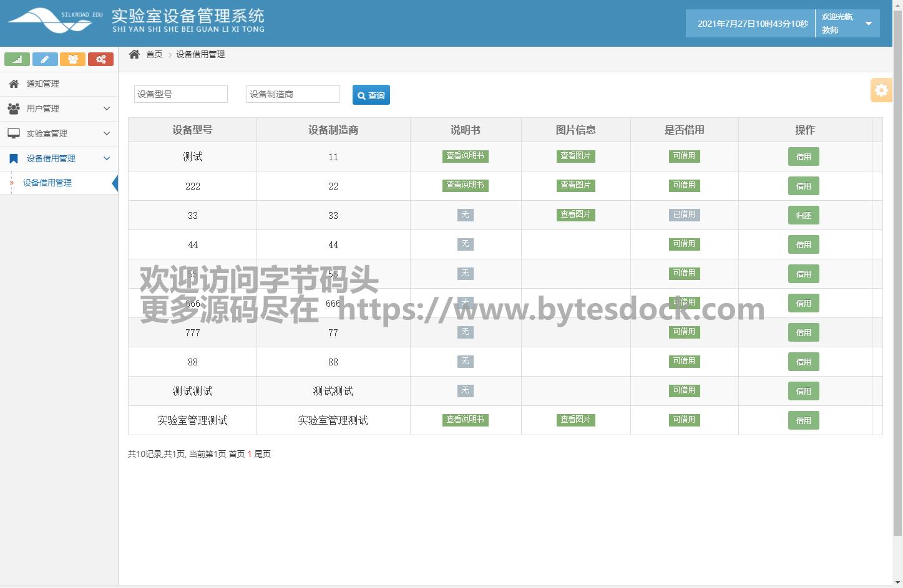Open the user account dropdown arrow
This screenshot has width=903, height=588.
[x=868, y=24]
